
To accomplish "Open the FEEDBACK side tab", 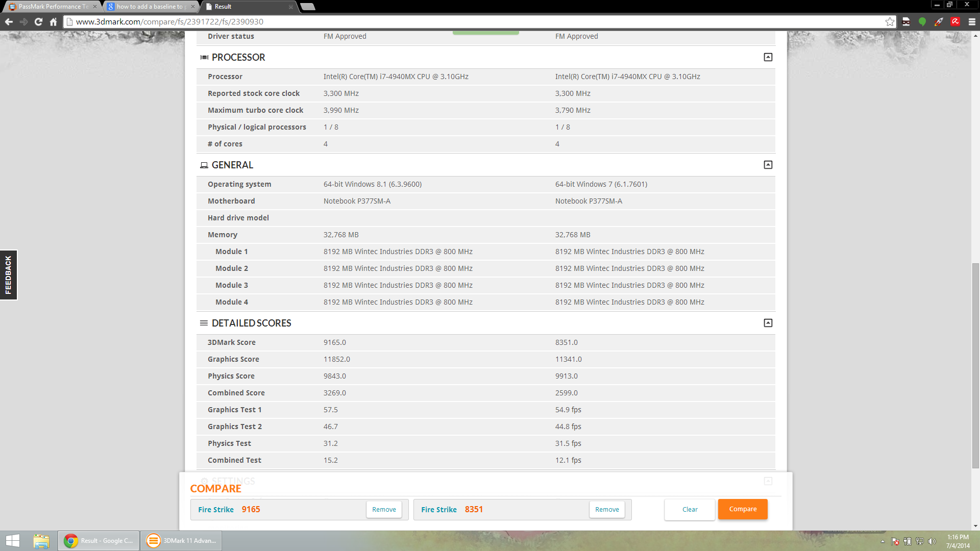I will tap(8, 275).
